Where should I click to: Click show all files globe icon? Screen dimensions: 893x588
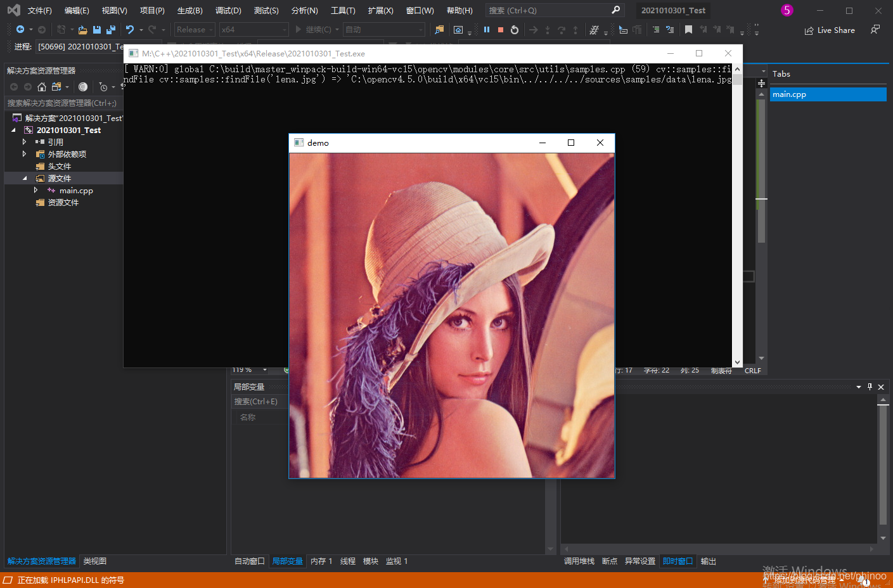coord(83,87)
